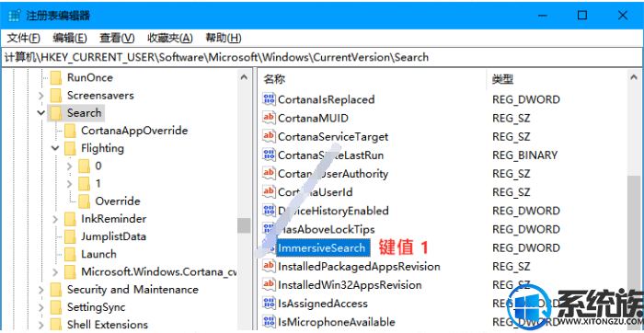This screenshot has height=333, width=644.
Task: Collapse the Flighting key
Action: click(x=55, y=148)
